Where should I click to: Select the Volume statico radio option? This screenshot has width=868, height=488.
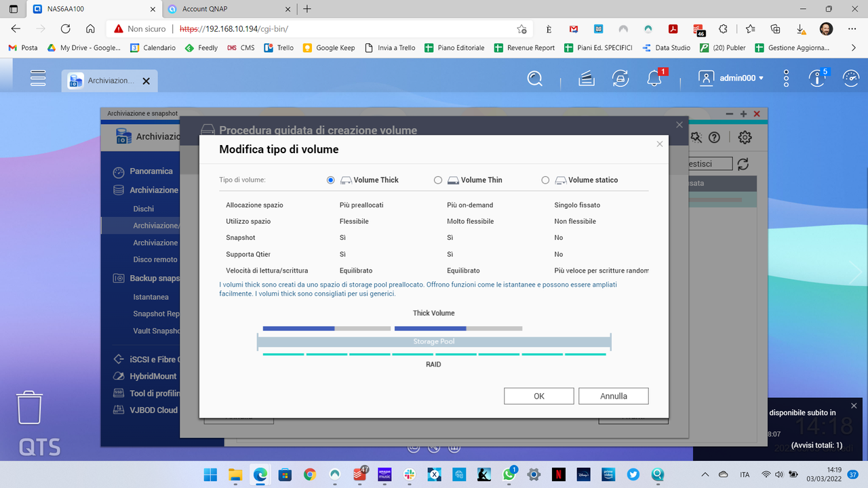545,180
